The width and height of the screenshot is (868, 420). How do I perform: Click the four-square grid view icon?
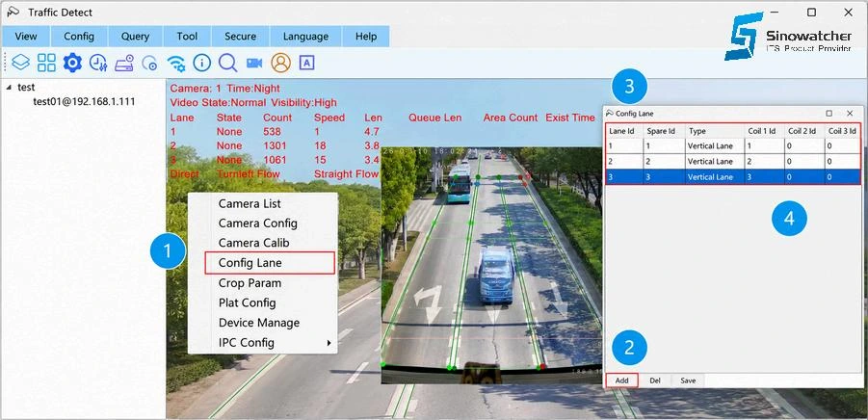point(46,63)
